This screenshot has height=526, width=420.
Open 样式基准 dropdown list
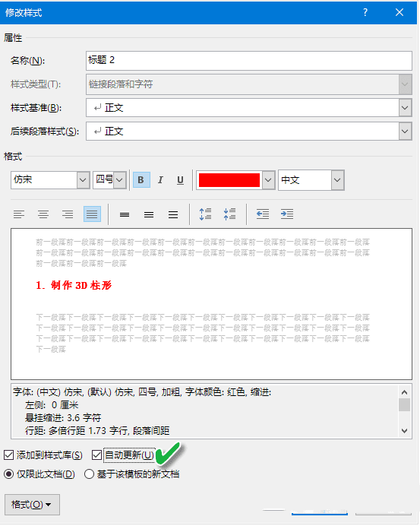[405, 108]
